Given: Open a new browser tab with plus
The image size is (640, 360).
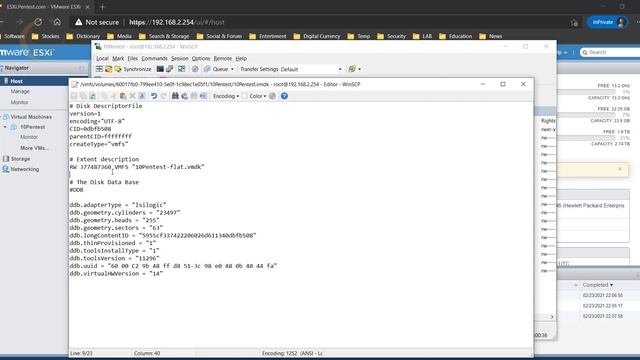Looking at the screenshot, I should point(102,7).
